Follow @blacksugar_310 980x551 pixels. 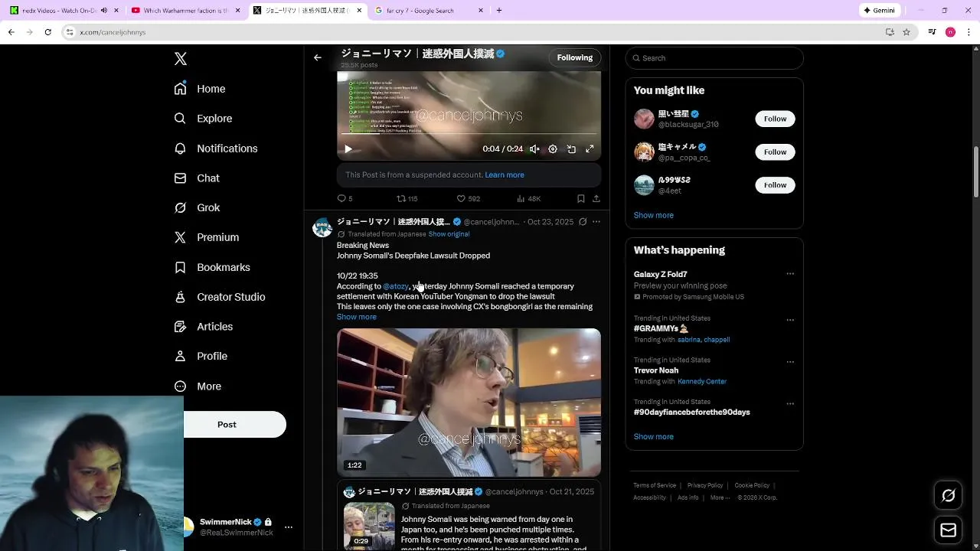pyautogui.click(x=775, y=119)
